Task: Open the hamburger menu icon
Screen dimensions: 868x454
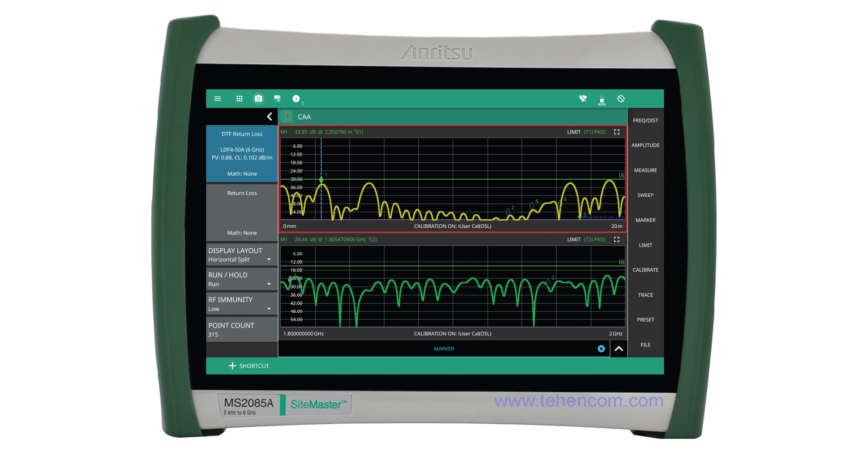Action: click(x=217, y=99)
